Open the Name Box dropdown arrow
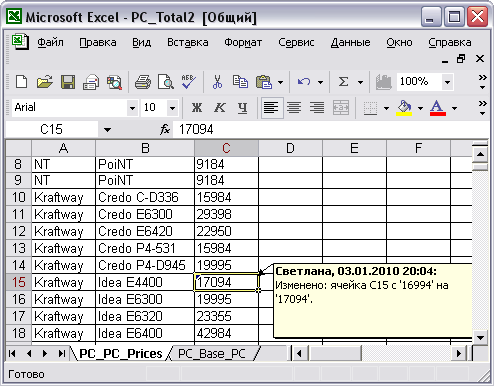 (x=107, y=129)
